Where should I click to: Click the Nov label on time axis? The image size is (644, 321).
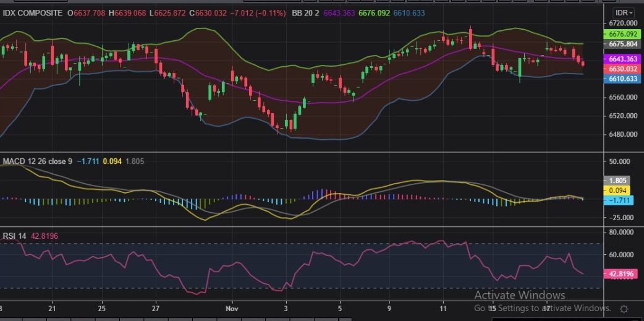pos(232,308)
